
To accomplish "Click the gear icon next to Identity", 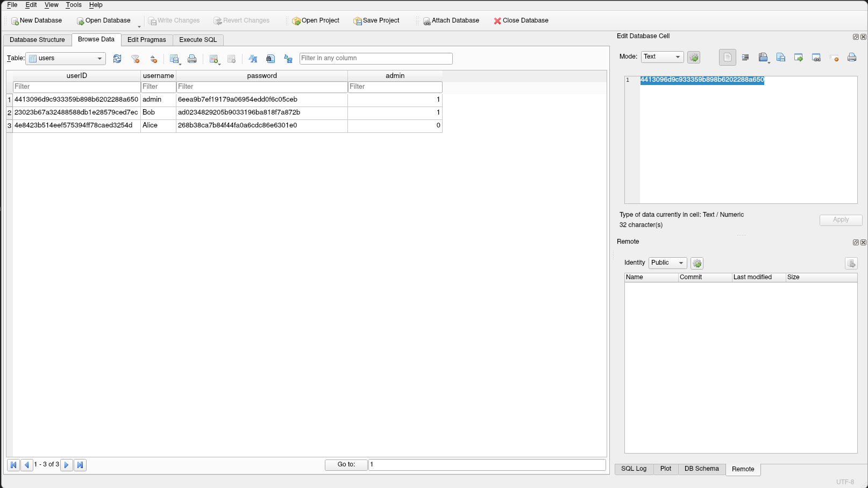I will (697, 264).
